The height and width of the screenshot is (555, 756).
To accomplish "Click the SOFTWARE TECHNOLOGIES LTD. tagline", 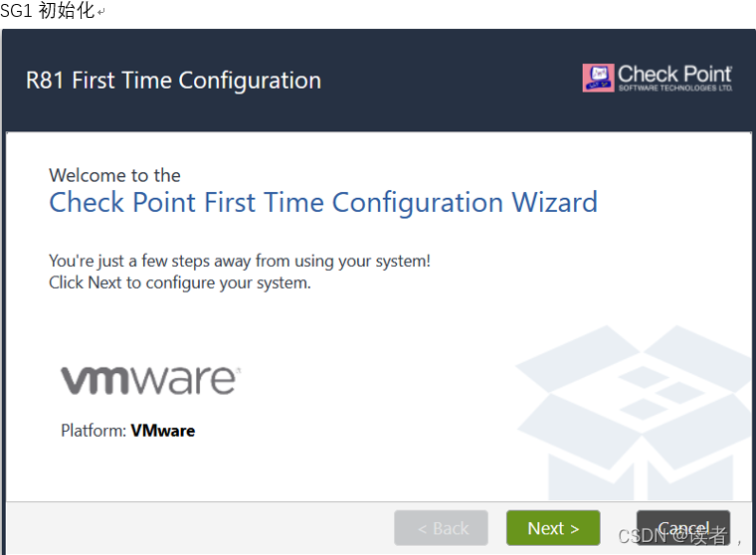I will [675, 89].
